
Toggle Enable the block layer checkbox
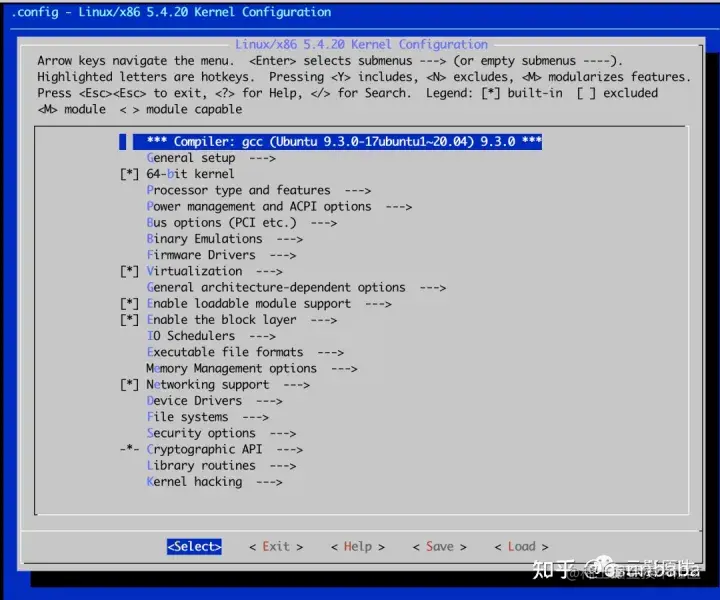point(129,320)
